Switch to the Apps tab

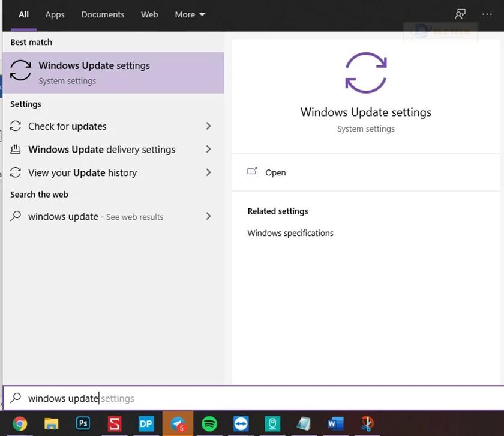[x=55, y=15]
